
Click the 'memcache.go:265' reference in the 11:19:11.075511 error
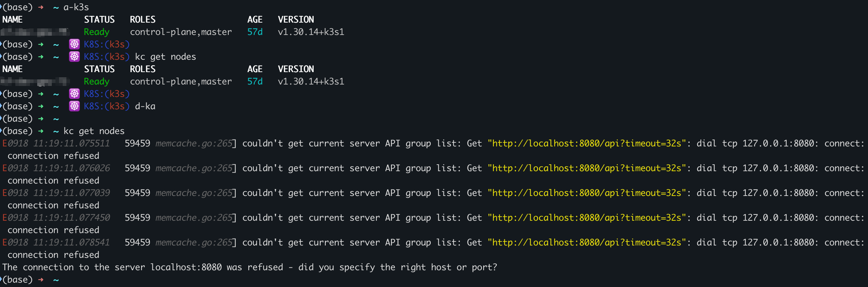[x=194, y=143]
